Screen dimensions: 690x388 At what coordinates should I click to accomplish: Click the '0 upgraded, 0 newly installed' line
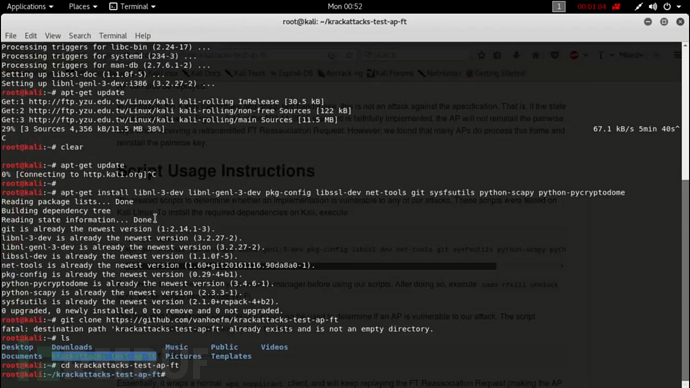[x=142, y=311]
